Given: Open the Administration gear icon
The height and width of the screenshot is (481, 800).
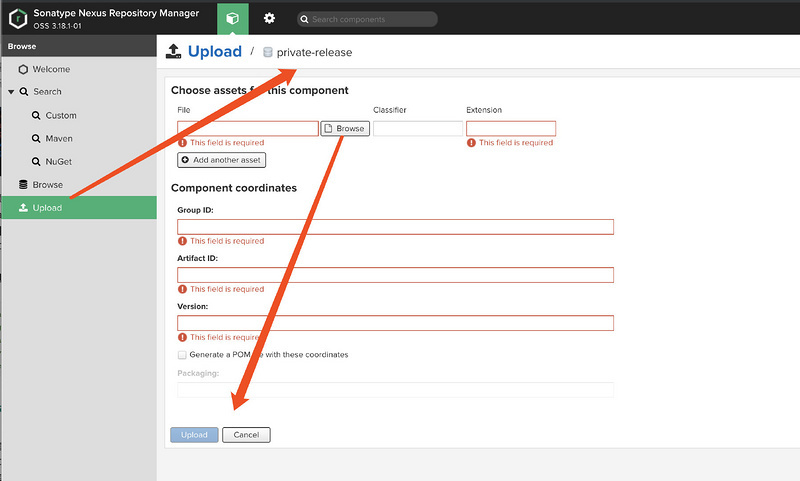Looking at the screenshot, I should pos(269,19).
